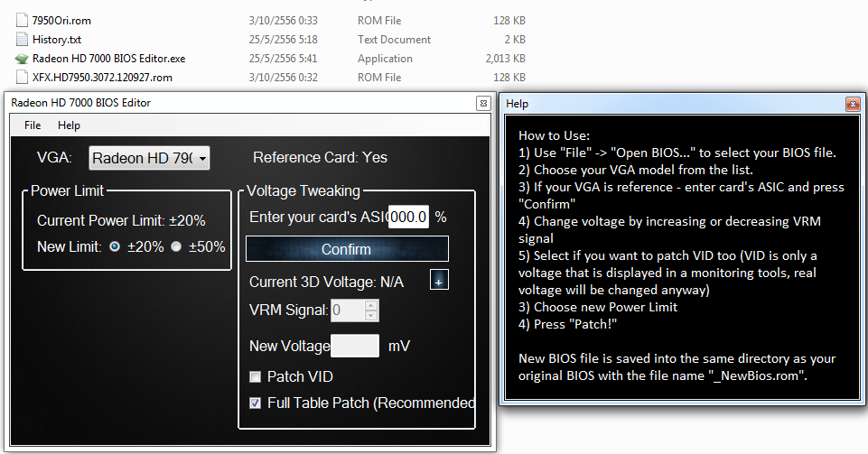The image size is (868, 454).
Task: Click the ASIC percentage input field
Action: (x=408, y=217)
